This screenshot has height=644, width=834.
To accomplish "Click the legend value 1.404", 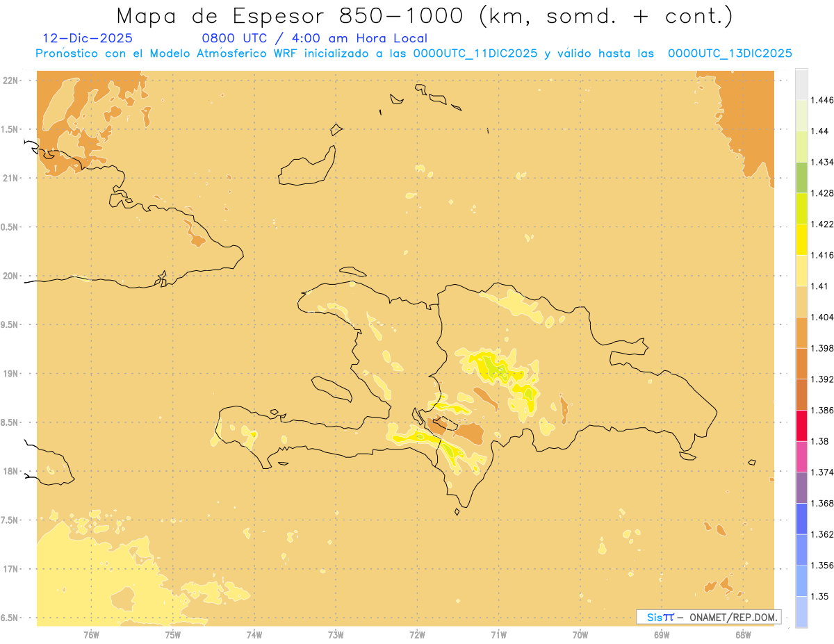I will coord(822,317).
